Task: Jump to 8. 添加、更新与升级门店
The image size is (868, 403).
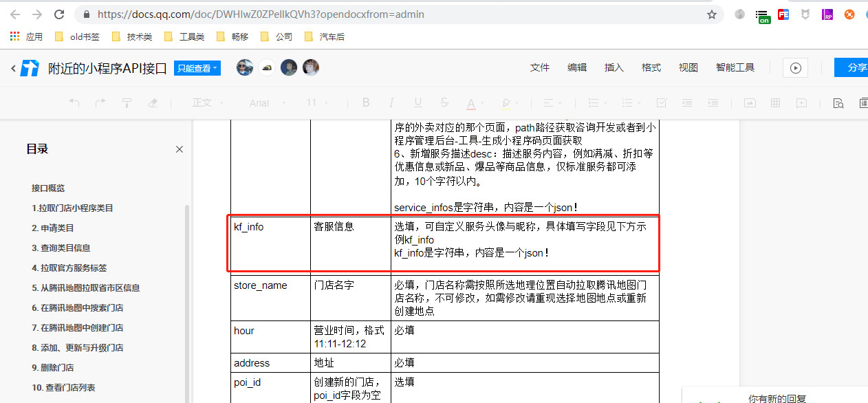Action: 77,348
